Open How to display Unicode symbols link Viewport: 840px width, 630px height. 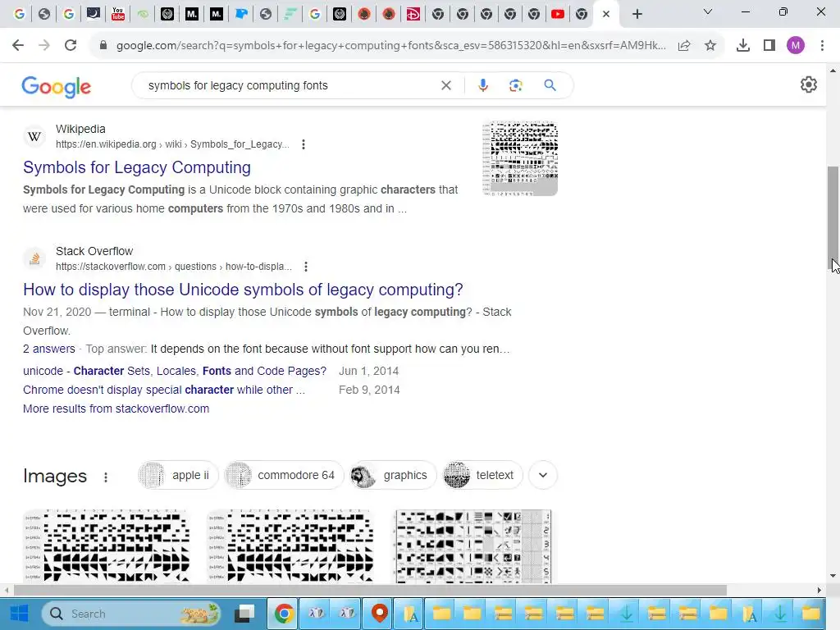(x=243, y=290)
